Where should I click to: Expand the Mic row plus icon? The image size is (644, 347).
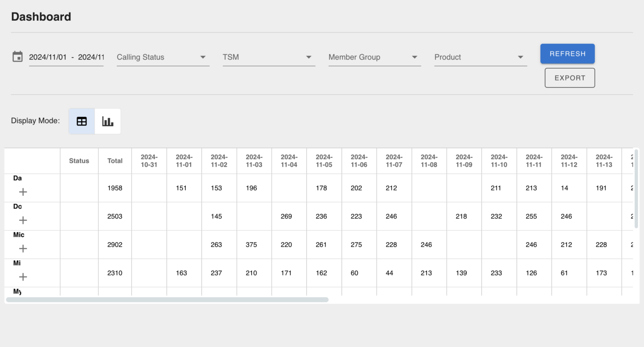(x=23, y=249)
